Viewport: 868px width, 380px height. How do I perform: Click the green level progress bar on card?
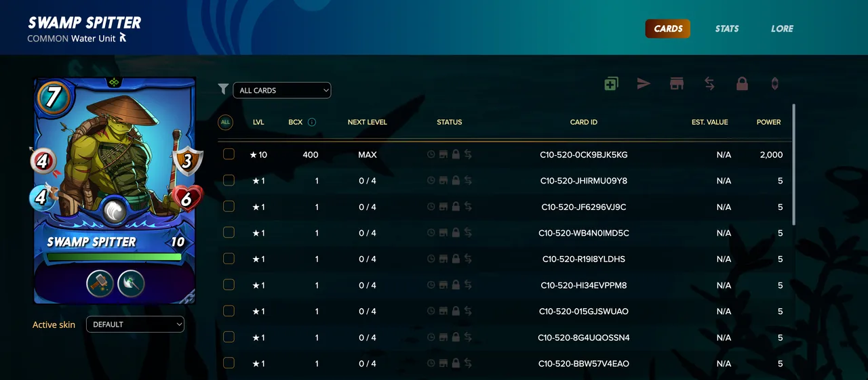pos(114,257)
